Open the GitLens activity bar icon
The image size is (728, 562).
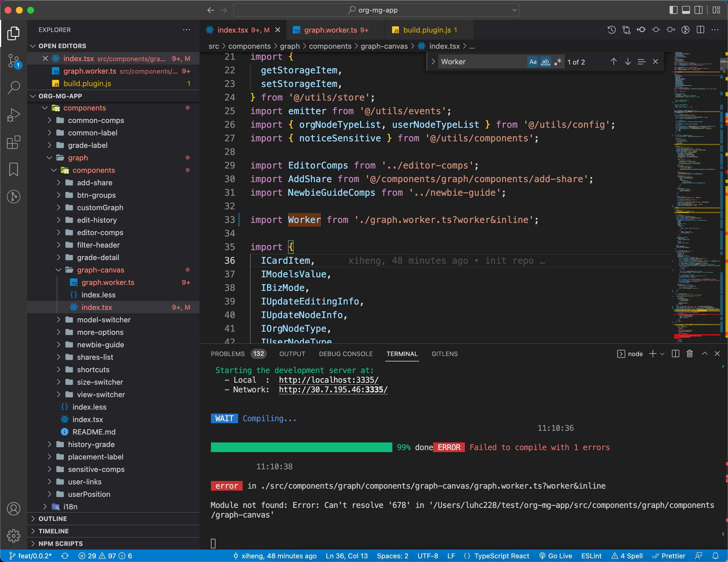tap(13, 197)
